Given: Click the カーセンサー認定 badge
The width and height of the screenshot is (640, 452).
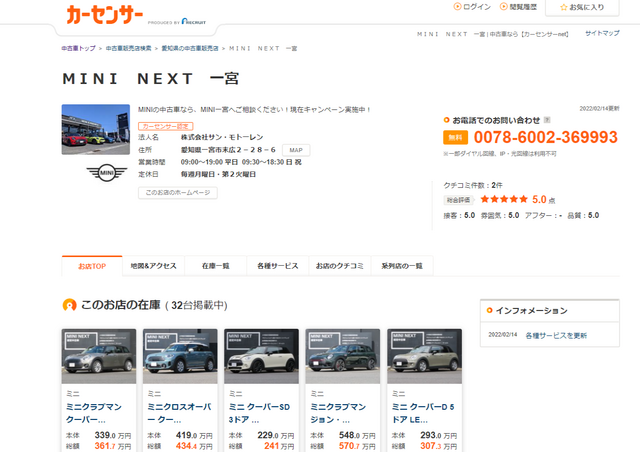Looking at the screenshot, I should [165, 126].
